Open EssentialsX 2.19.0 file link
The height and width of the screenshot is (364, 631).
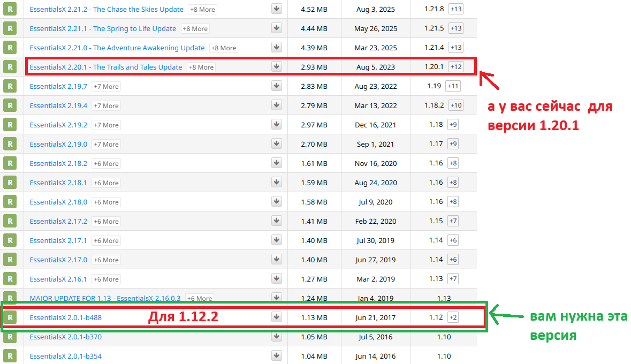pyautogui.click(x=58, y=144)
